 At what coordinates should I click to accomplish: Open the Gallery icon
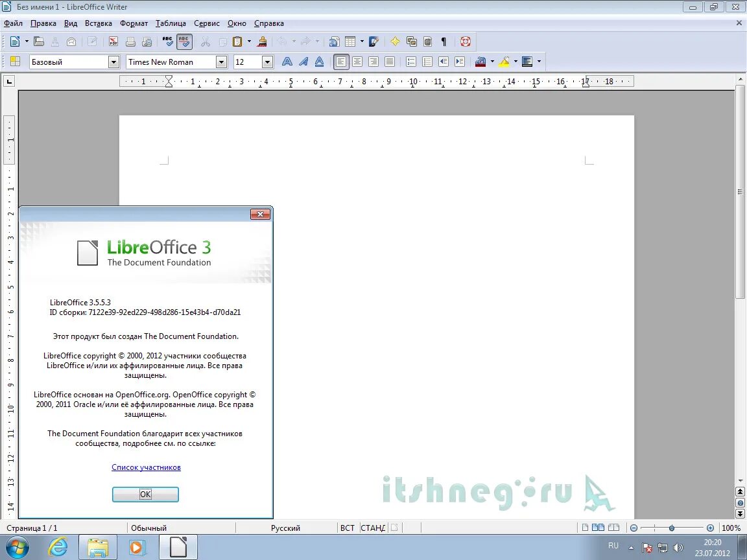point(412,41)
